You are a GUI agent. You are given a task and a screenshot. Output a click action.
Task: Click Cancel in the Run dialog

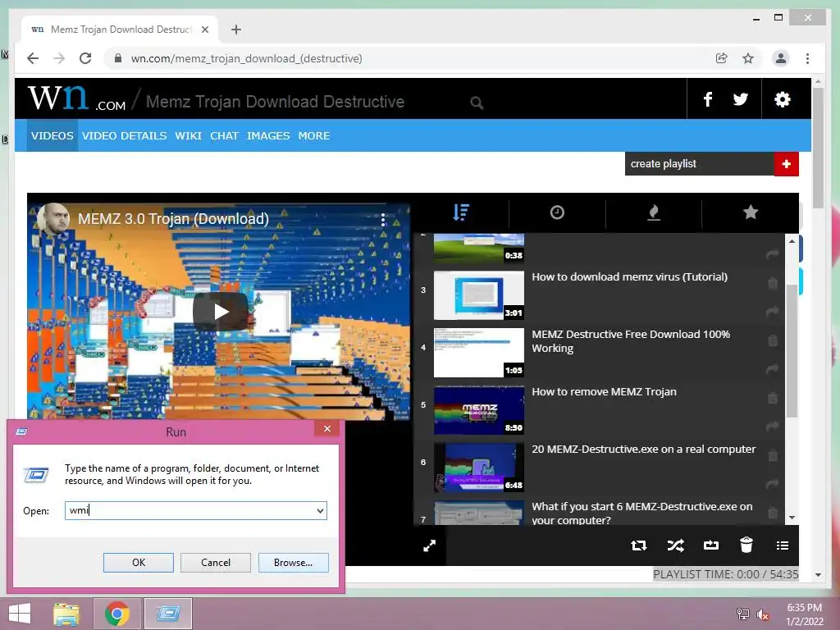point(216,563)
